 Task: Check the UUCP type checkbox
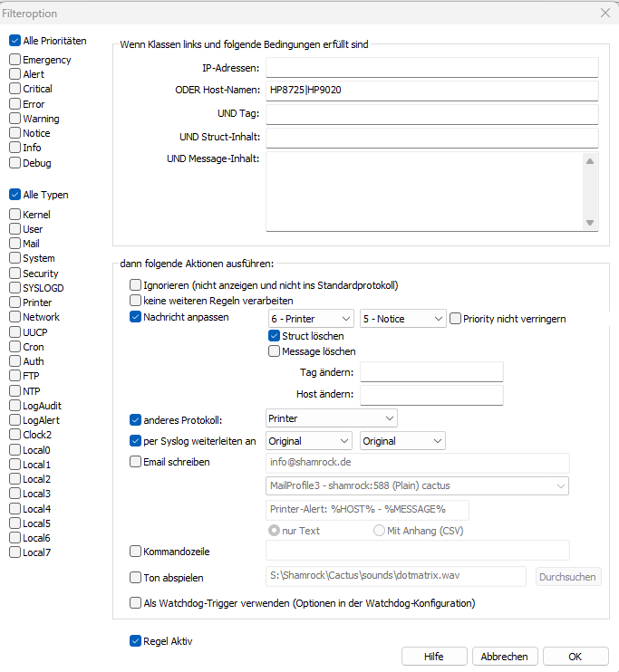coord(15,332)
